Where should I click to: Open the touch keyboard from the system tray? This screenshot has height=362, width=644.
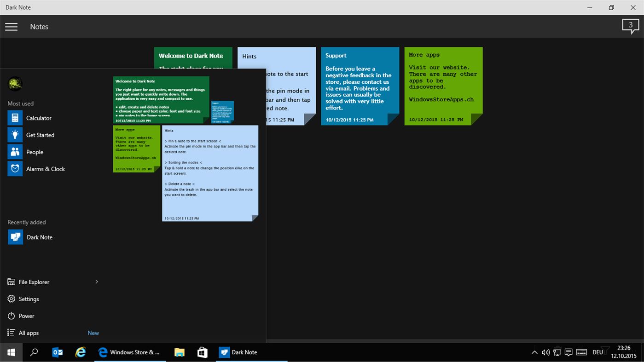point(581,352)
